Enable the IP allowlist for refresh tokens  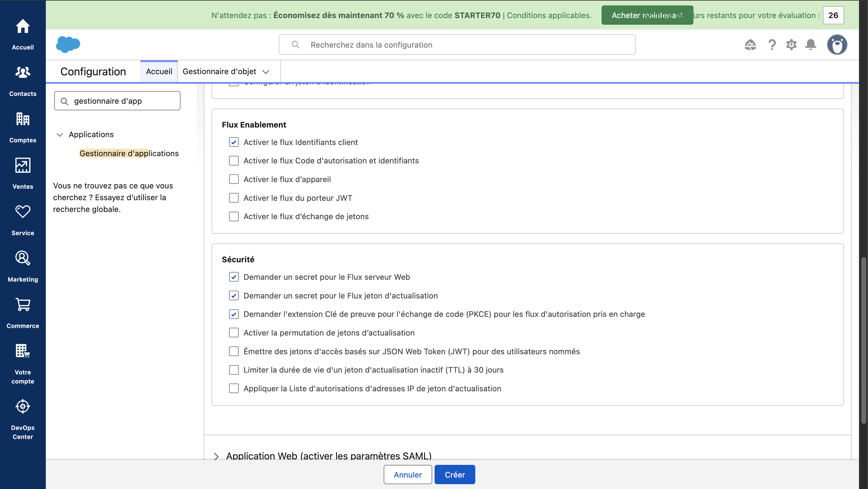(234, 389)
